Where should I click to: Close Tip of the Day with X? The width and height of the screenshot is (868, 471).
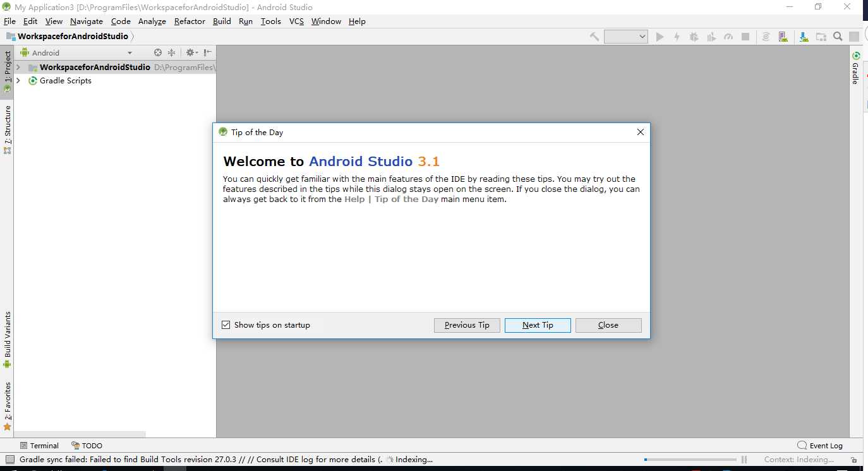[x=640, y=132]
